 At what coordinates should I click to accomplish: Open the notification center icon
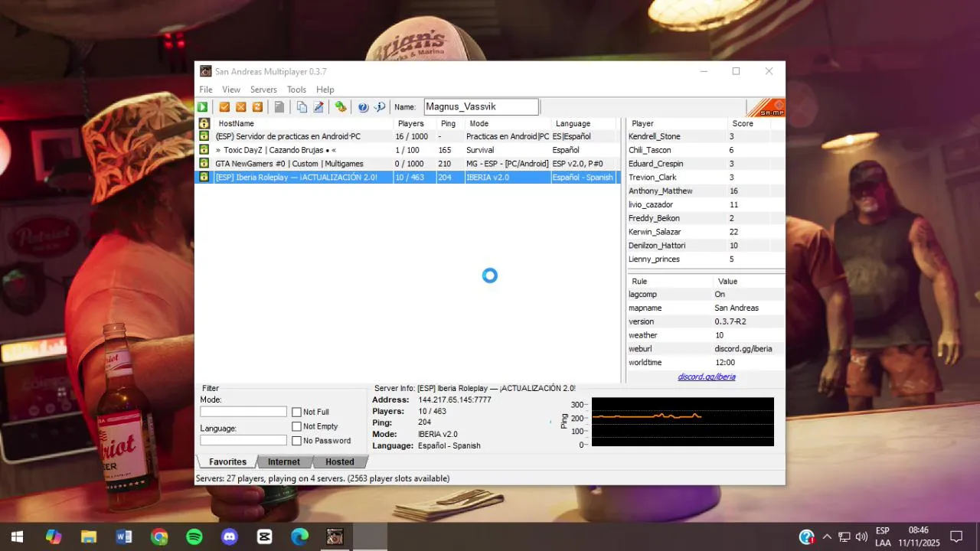[956, 536]
